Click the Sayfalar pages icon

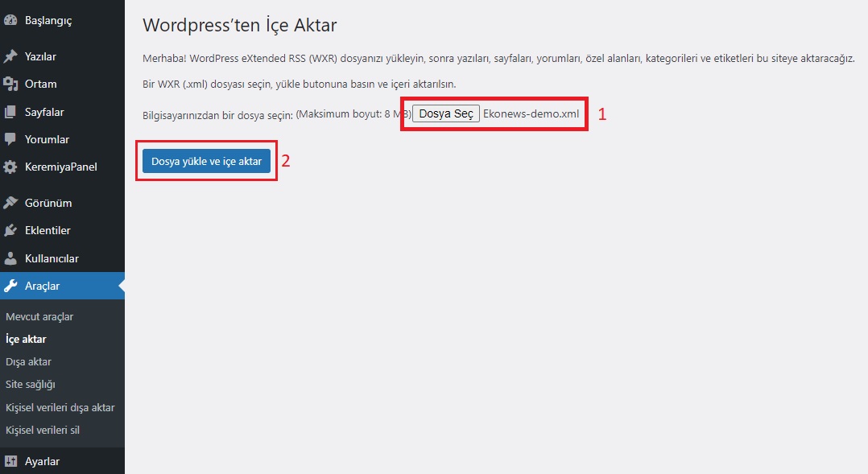pyautogui.click(x=10, y=112)
